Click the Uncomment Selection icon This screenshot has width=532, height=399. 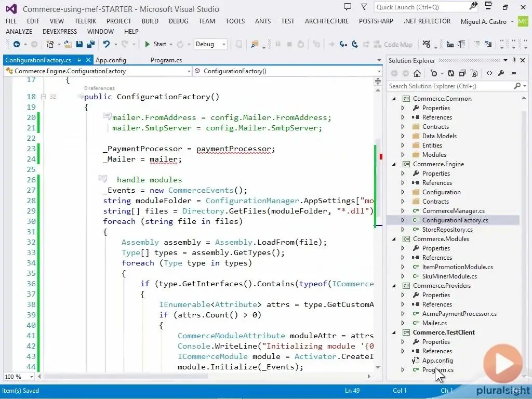[488, 44]
